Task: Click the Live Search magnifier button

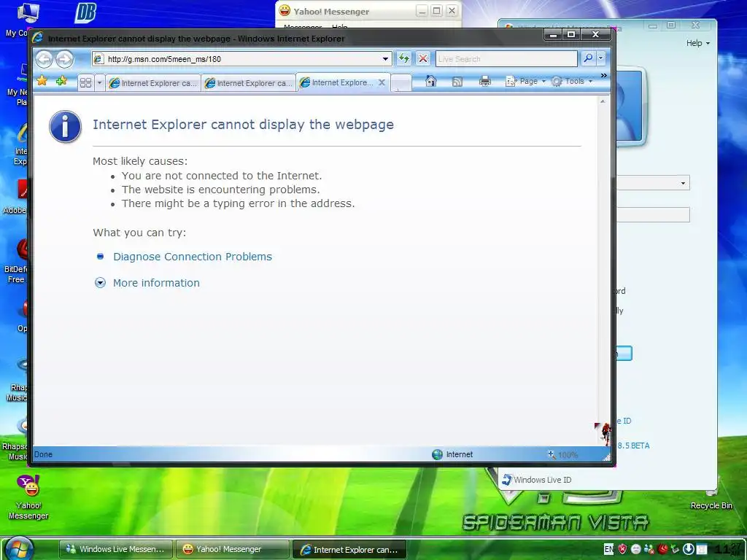Action: pos(588,58)
